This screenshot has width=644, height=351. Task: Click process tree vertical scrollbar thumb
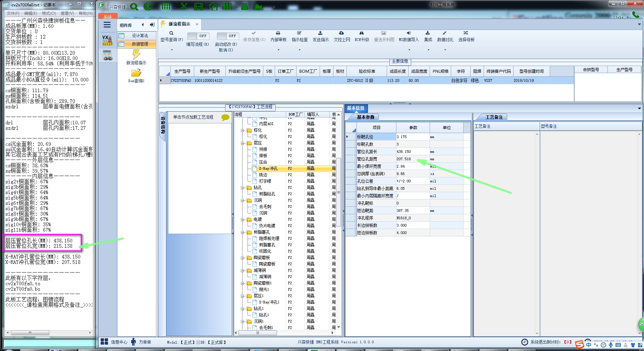[x=339, y=192]
